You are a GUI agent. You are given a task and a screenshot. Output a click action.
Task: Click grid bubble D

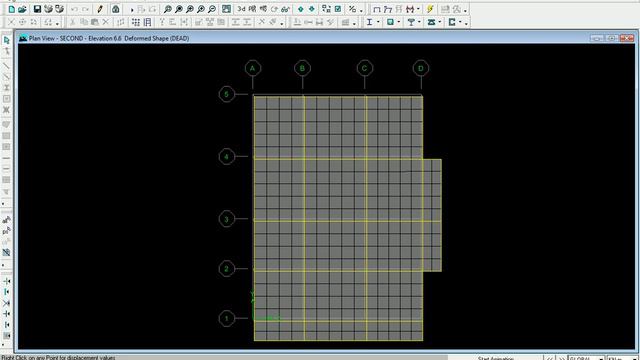pos(421,68)
